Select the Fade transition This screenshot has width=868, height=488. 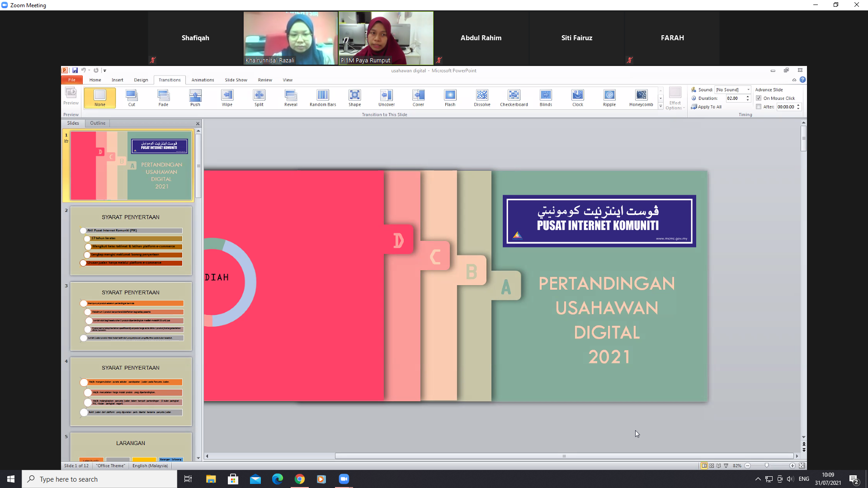pyautogui.click(x=163, y=98)
